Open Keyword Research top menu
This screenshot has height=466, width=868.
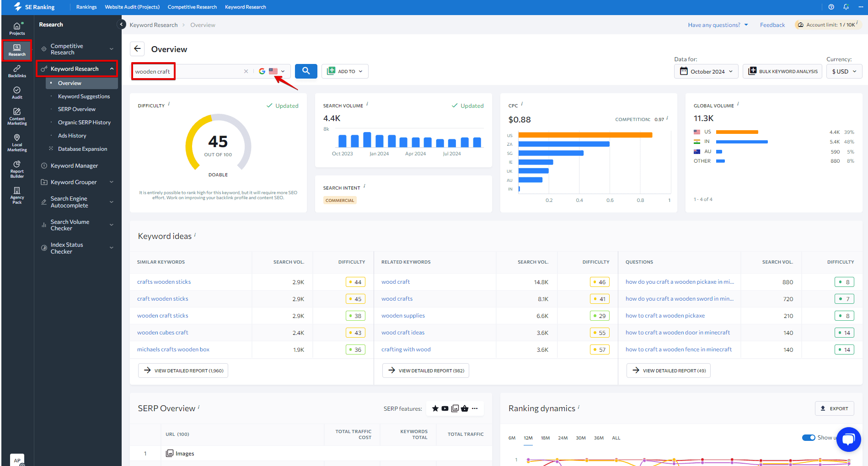(245, 7)
